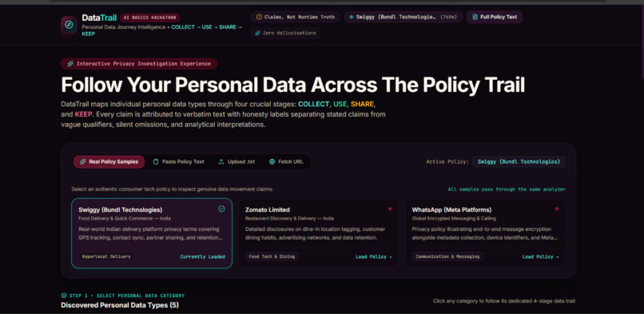Viewport: 644px width, 314px height.
Task: Click the (769w) word count label
Action: point(449,18)
